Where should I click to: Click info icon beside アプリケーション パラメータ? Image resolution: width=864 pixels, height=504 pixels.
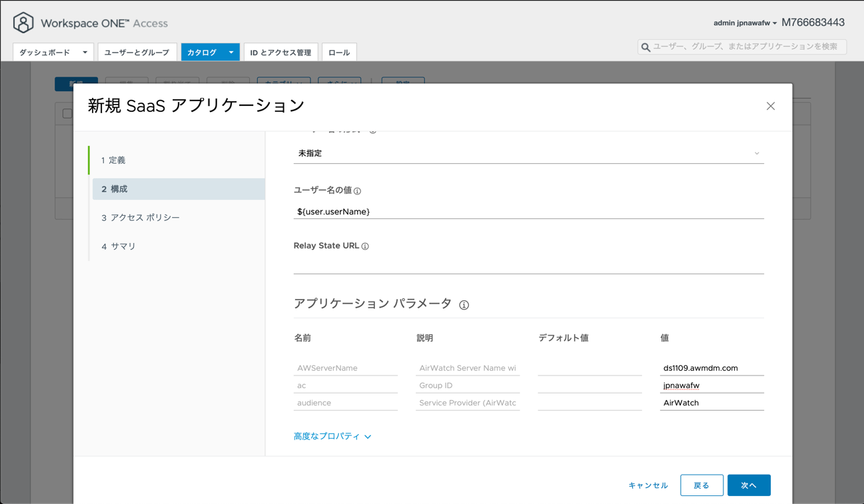(464, 305)
